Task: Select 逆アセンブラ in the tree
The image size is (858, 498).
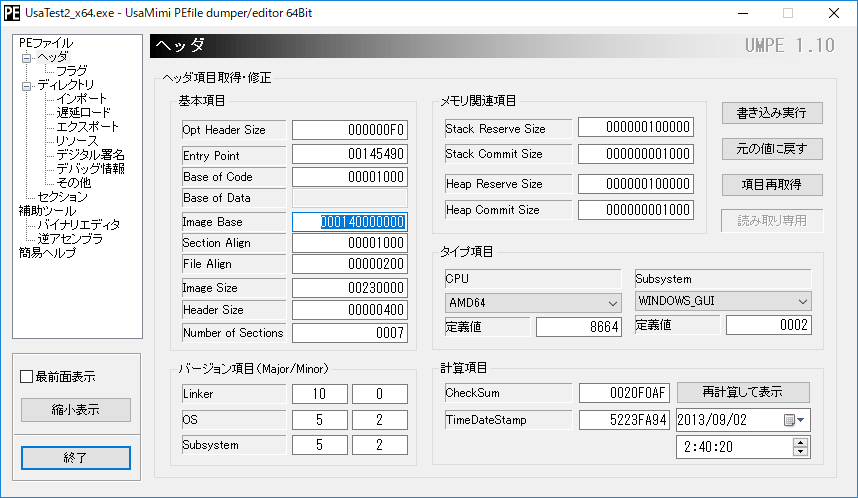Action: [x=70, y=239]
